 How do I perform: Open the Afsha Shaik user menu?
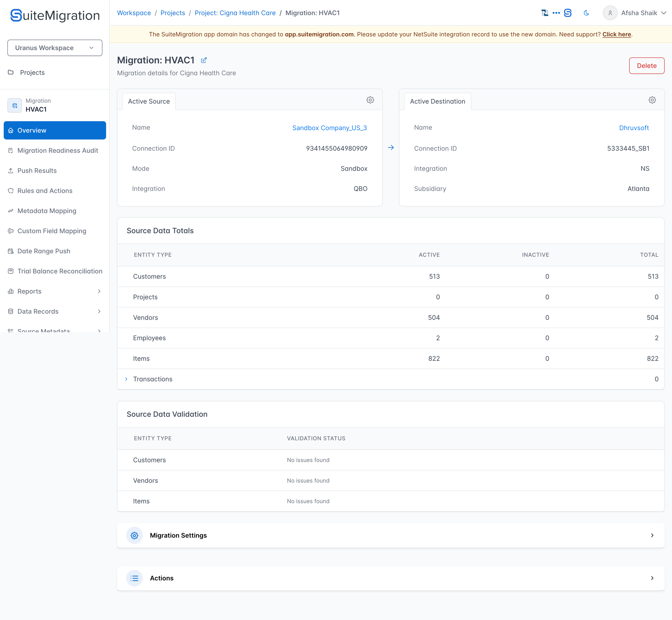(x=643, y=13)
